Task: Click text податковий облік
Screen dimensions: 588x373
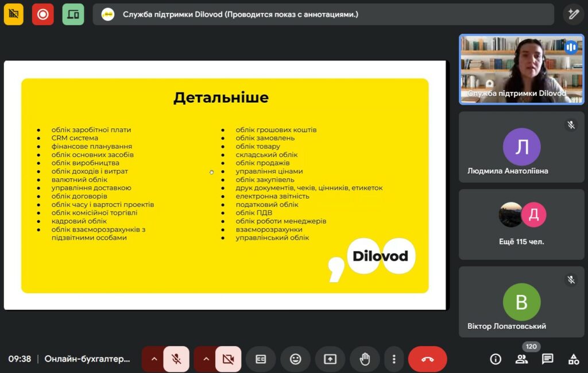Action: pos(267,204)
